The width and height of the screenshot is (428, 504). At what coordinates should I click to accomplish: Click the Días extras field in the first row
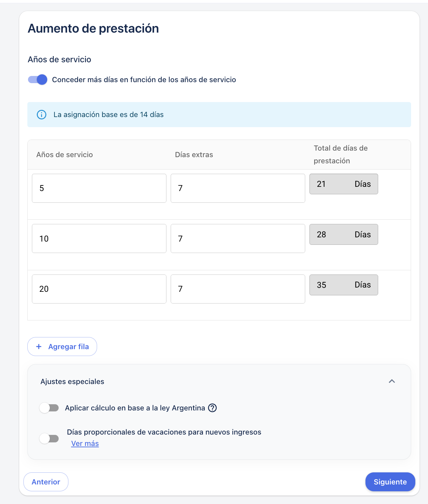click(238, 188)
